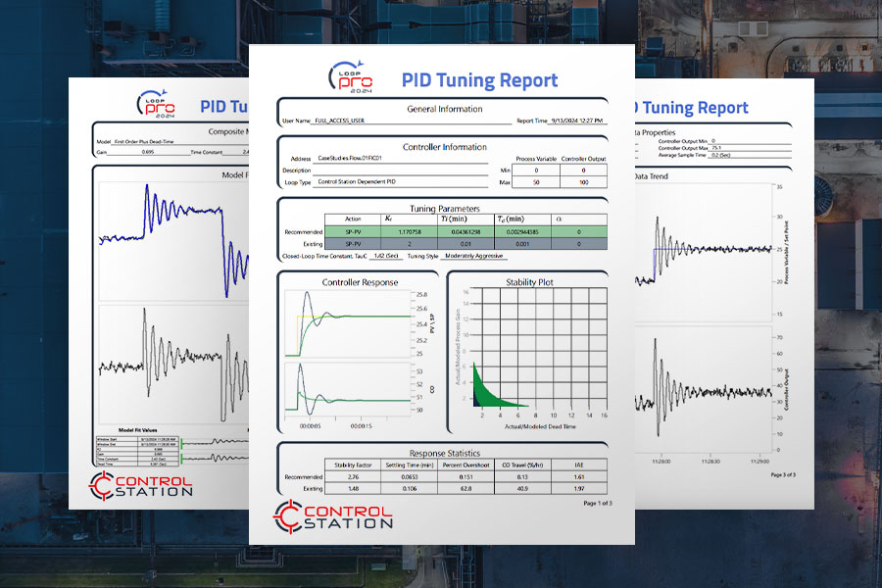
Task: Select the gray Existing tuning parameters row
Action: pyautogui.click(x=443, y=244)
